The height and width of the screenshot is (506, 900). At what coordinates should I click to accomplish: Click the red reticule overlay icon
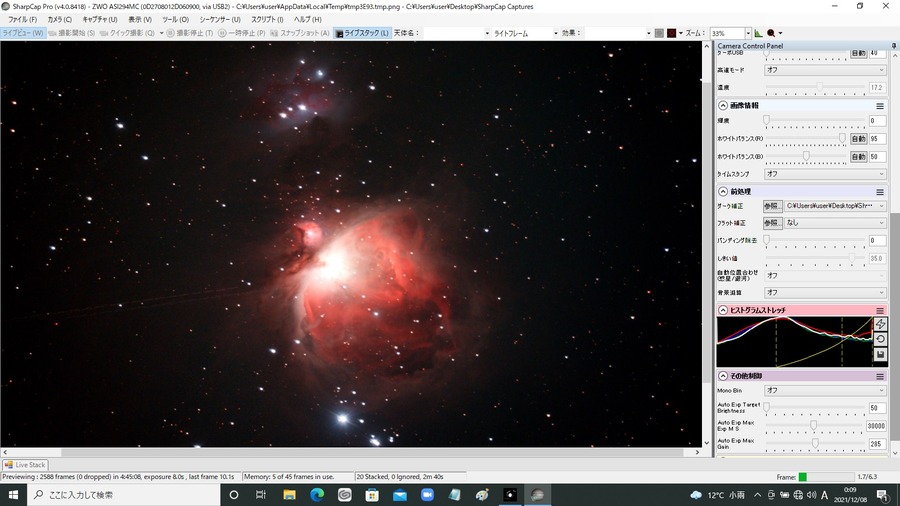coord(671,33)
